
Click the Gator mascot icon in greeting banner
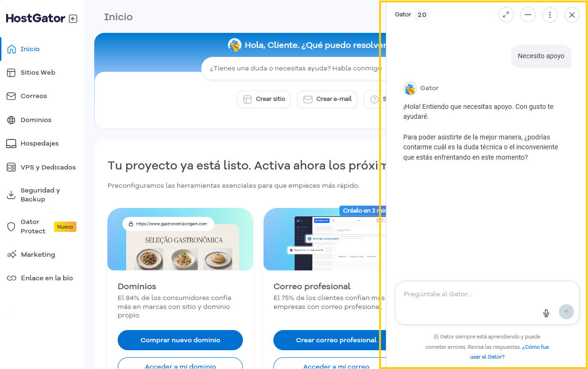(x=234, y=45)
